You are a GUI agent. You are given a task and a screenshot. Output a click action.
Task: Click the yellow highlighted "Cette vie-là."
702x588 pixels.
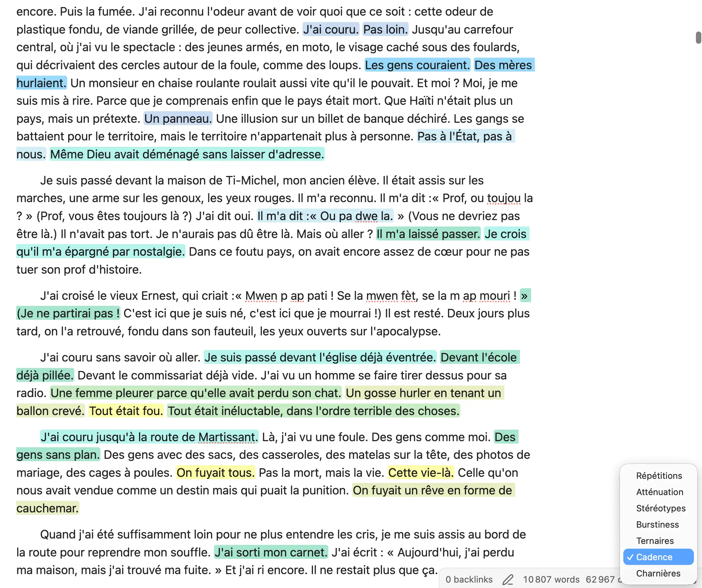click(x=421, y=473)
